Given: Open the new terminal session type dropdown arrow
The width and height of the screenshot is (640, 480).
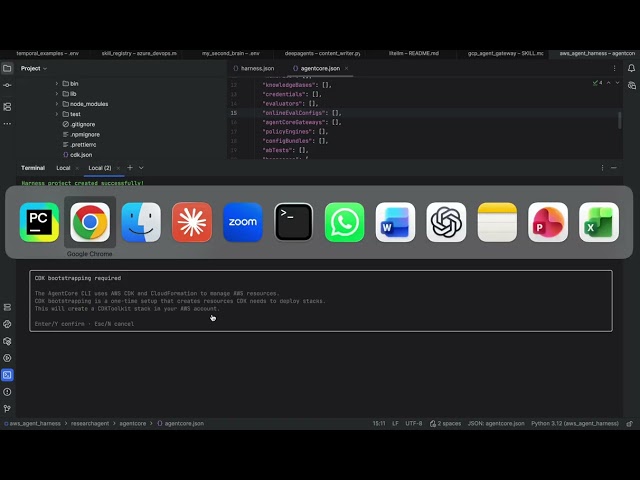Looking at the screenshot, I should (141, 168).
